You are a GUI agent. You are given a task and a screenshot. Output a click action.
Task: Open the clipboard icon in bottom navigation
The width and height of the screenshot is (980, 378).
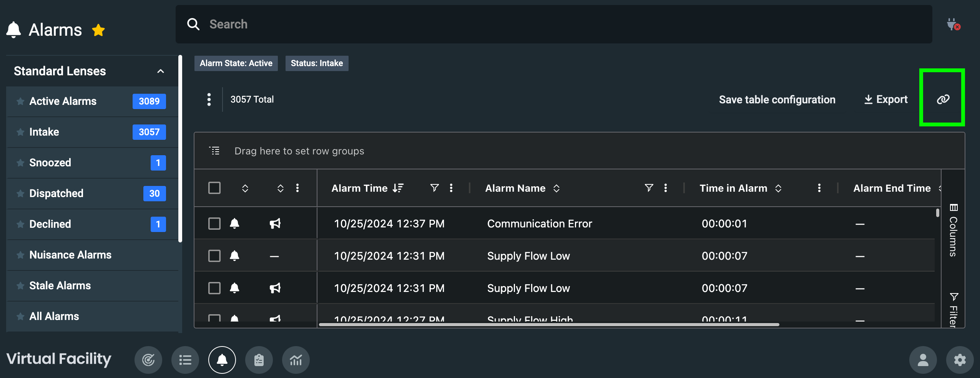click(x=259, y=360)
